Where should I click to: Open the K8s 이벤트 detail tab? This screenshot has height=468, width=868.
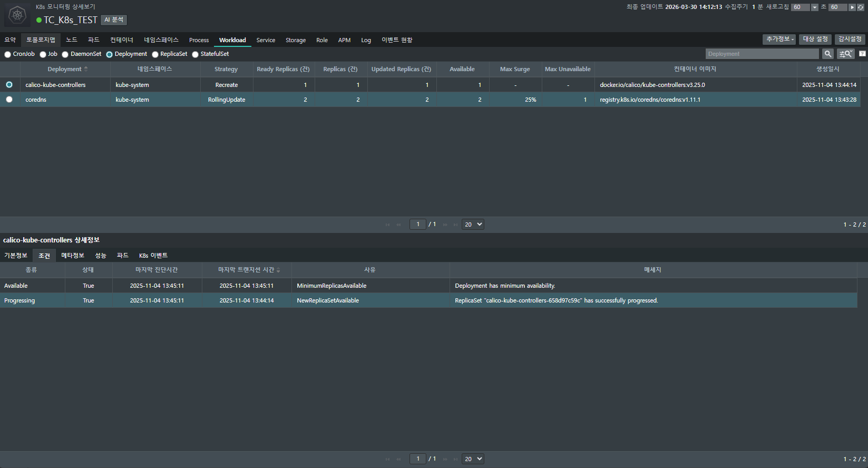153,256
